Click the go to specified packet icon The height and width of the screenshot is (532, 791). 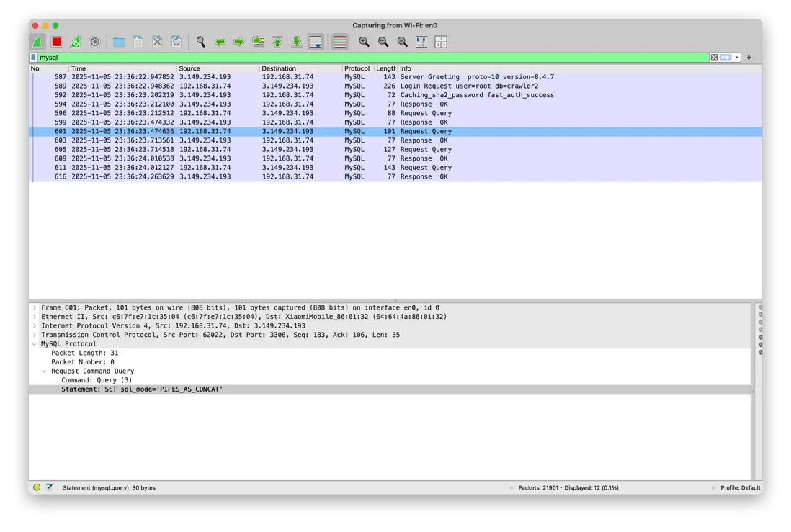click(x=259, y=42)
